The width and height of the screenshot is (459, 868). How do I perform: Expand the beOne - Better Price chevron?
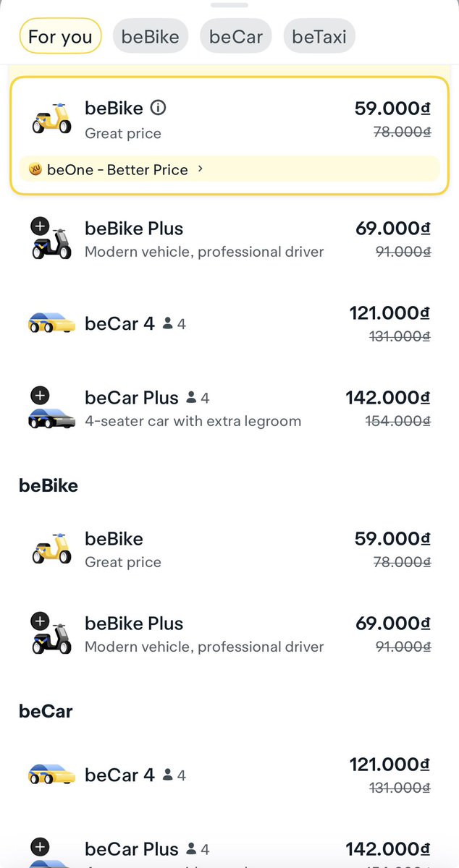pos(201,170)
